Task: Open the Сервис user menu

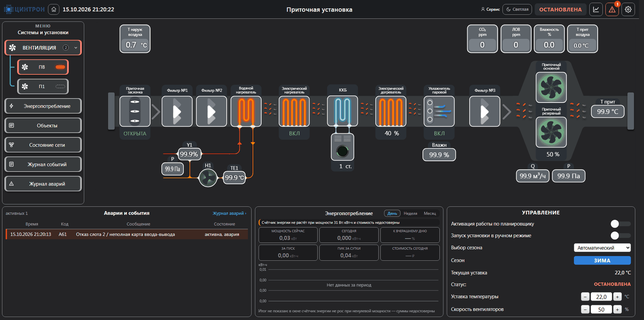Action: [490, 9]
